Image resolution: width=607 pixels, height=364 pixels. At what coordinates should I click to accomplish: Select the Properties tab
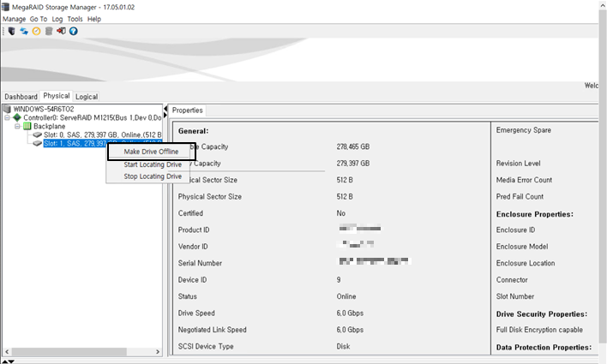click(x=188, y=110)
